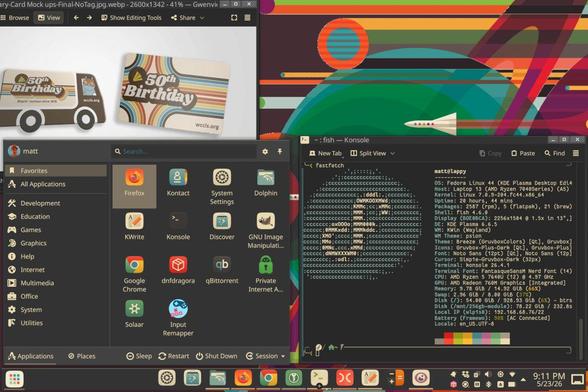Expand hidden system tray icons arrow

click(523, 380)
